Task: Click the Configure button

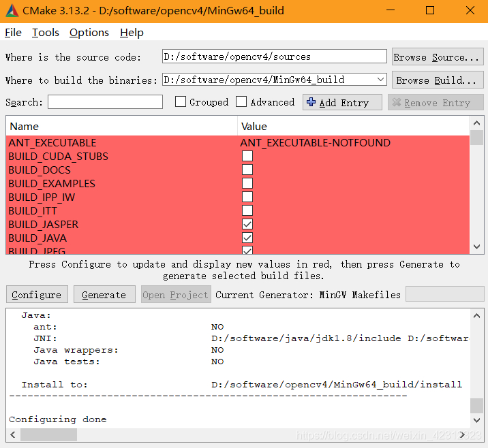Action: pos(37,294)
